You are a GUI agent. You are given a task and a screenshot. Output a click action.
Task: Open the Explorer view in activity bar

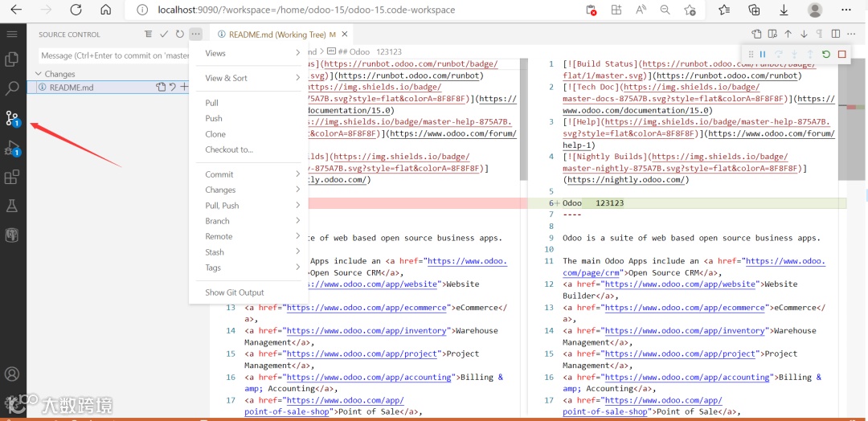pyautogui.click(x=11, y=59)
